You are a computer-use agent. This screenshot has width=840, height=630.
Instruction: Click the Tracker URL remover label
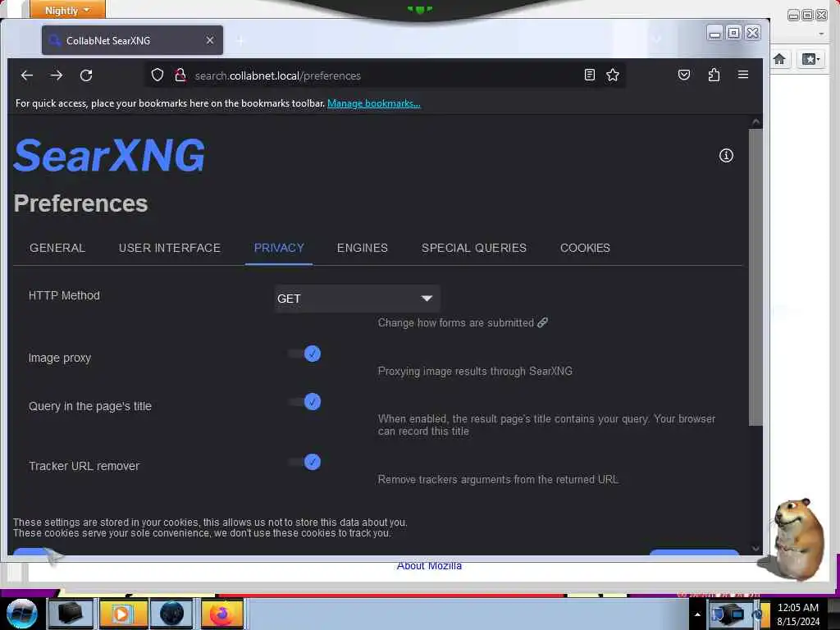coord(84,466)
